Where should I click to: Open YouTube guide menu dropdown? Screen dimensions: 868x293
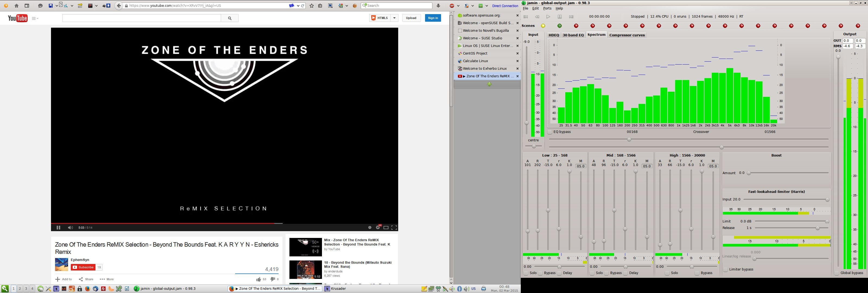tap(35, 18)
